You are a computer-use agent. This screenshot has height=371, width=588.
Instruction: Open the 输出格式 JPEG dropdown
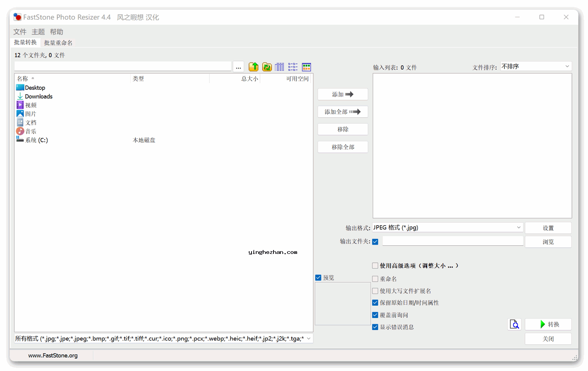coord(447,228)
